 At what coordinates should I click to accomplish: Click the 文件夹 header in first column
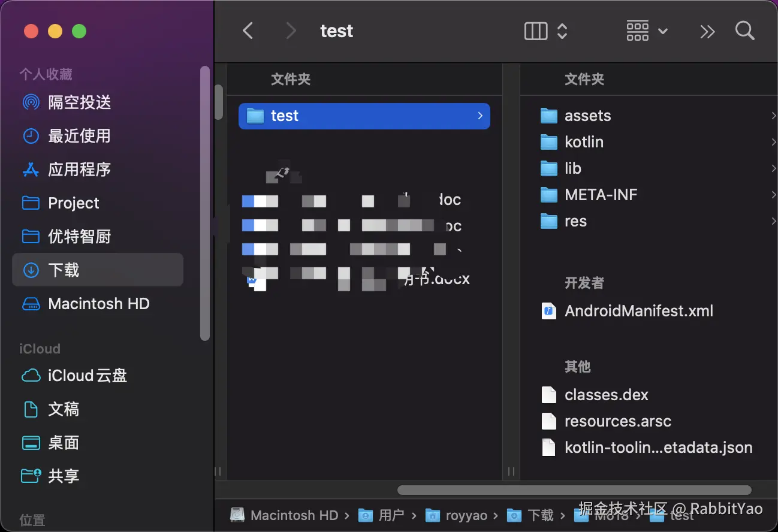tap(291, 79)
